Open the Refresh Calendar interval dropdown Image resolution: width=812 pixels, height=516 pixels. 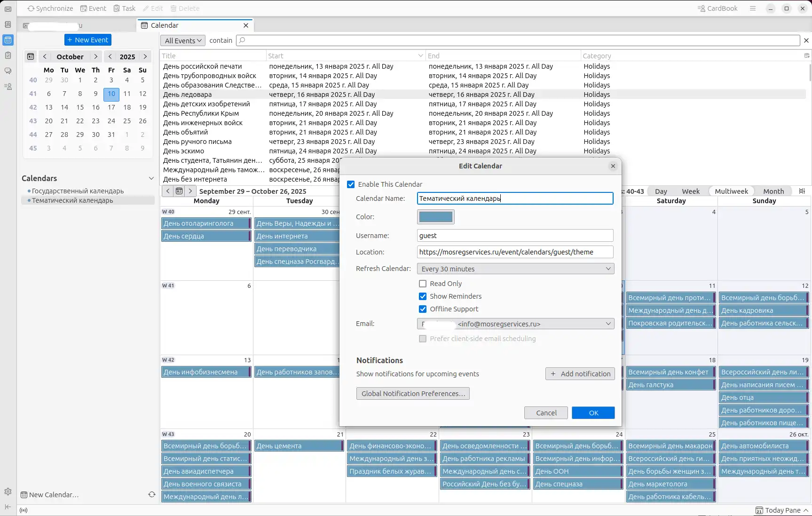[515, 269]
